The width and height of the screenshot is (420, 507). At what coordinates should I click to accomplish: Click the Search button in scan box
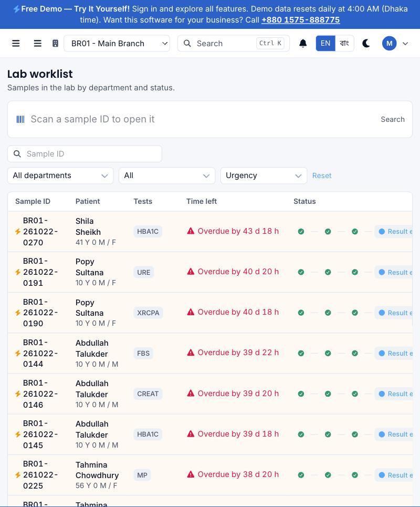tap(393, 119)
